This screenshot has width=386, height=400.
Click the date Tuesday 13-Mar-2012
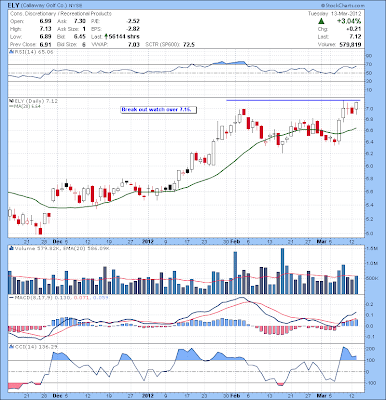[334, 14]
